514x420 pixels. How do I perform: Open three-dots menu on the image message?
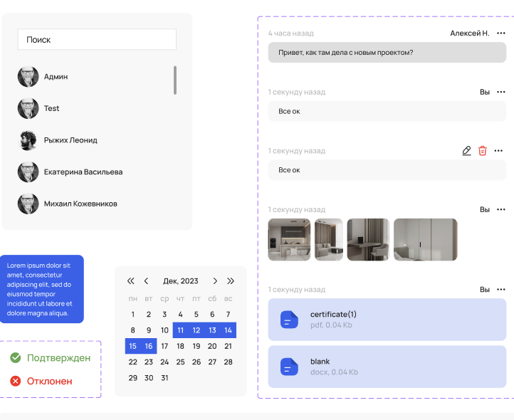coord(500,210)
